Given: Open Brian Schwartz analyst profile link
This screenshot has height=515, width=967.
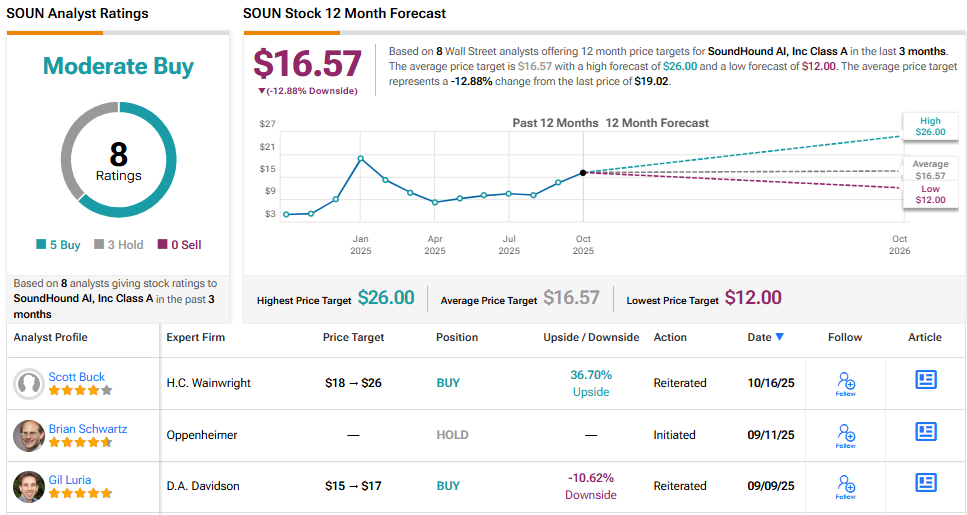Looking at the screenshot, I should (x=88, y=429).
